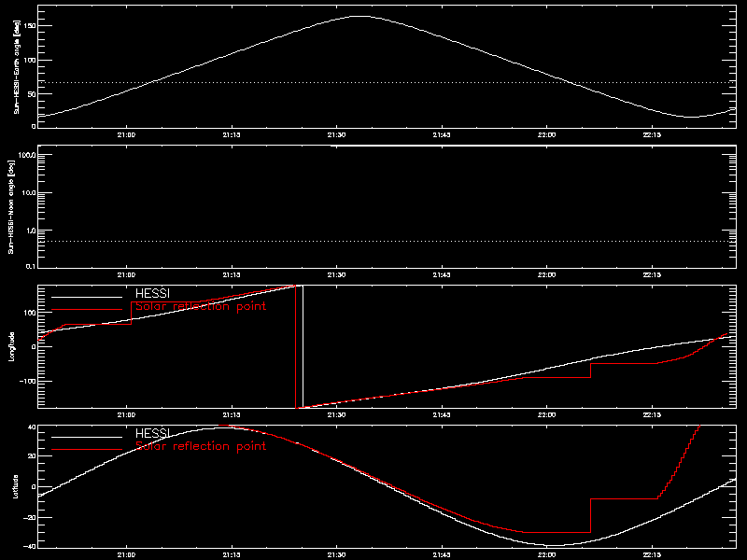Viewport: 747px width, 560px height.
Task: Click white HESSI legend line sample in Latitude plot
Action: tap(87, 437)
